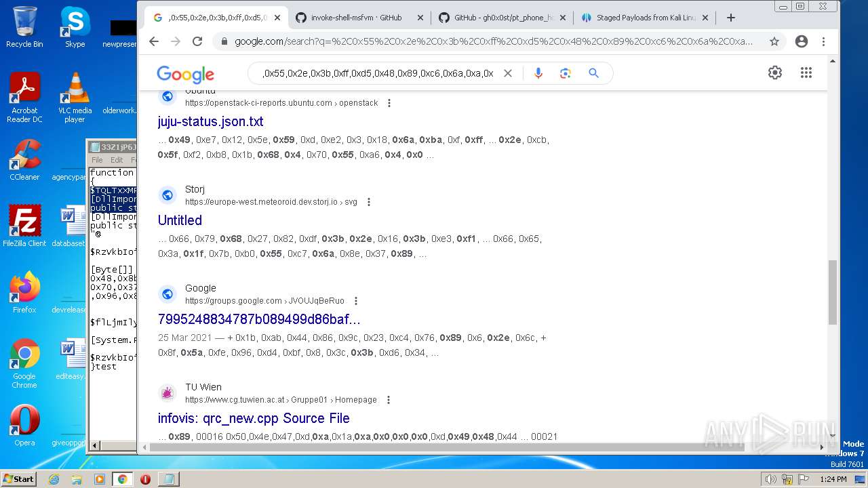Open Google Chrome desktop shortcut
The height and width of the screenshot is (488, 868).
click(24, 363)
